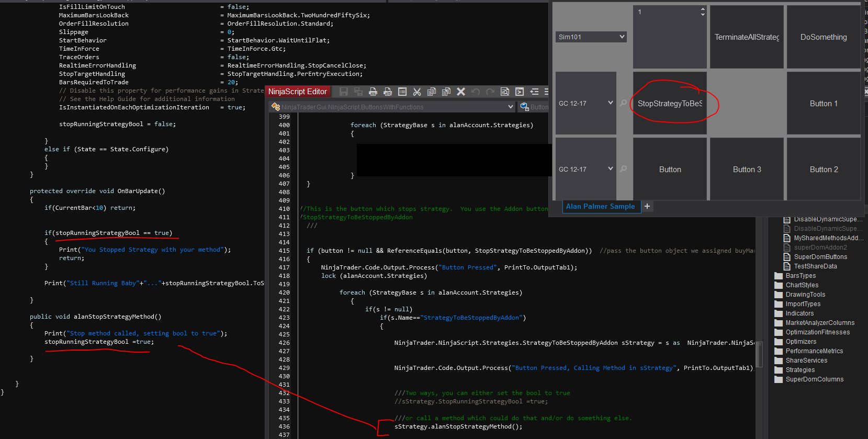Click the BarsTypes folder icon
Viewport: 868px width, 439px height.
(x=779, y=276)
